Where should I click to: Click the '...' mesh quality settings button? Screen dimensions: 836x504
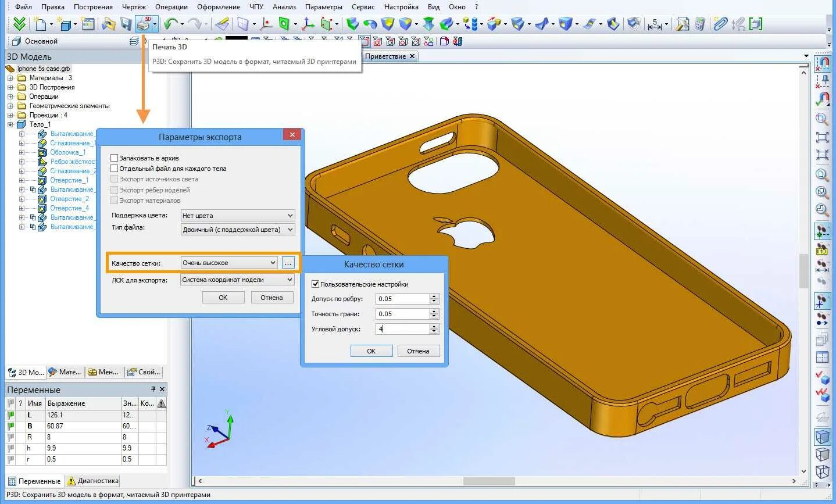coord(288,263)
